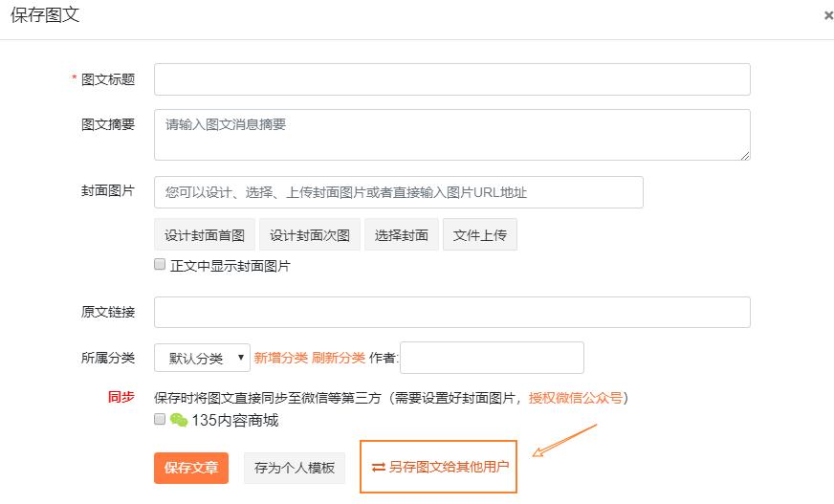
Task: Click the 新增分类 link
Action: (x=281, y=358)
